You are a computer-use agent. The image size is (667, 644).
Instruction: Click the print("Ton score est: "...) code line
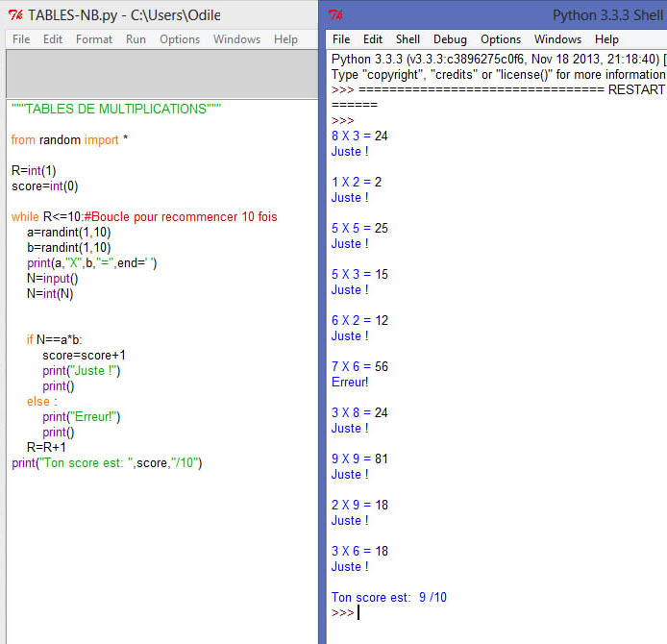tap(107, 462)
